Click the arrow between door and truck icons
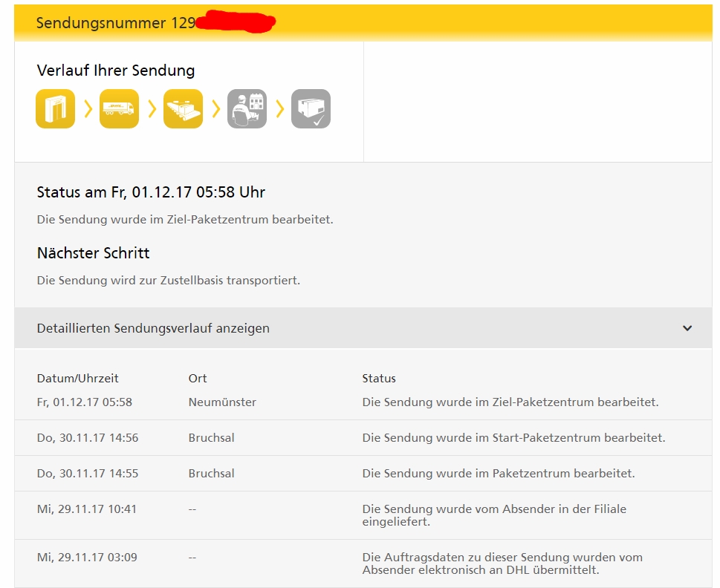 tap(88, 109)
